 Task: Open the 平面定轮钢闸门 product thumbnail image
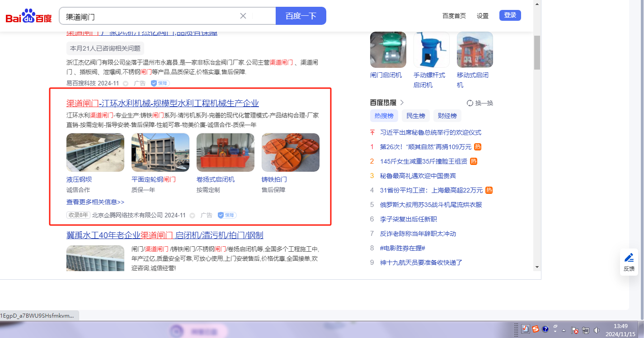coord(160,152)
